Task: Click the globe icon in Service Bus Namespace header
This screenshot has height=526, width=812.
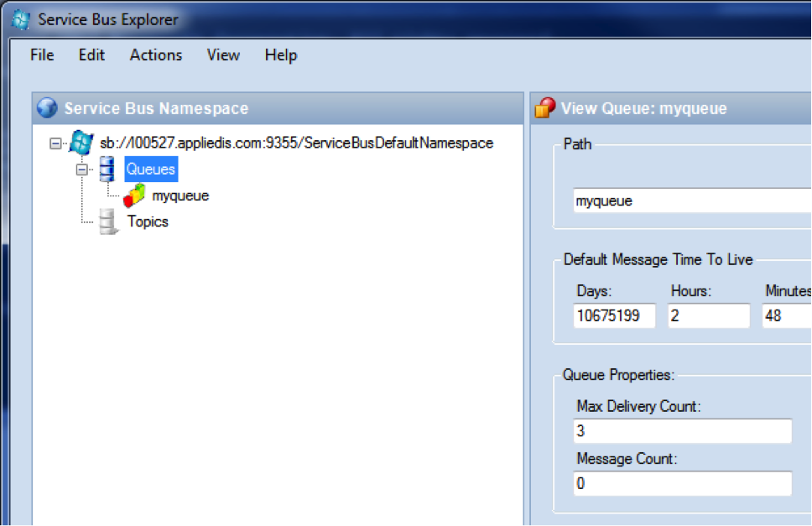Action: [x=48, y=108]
